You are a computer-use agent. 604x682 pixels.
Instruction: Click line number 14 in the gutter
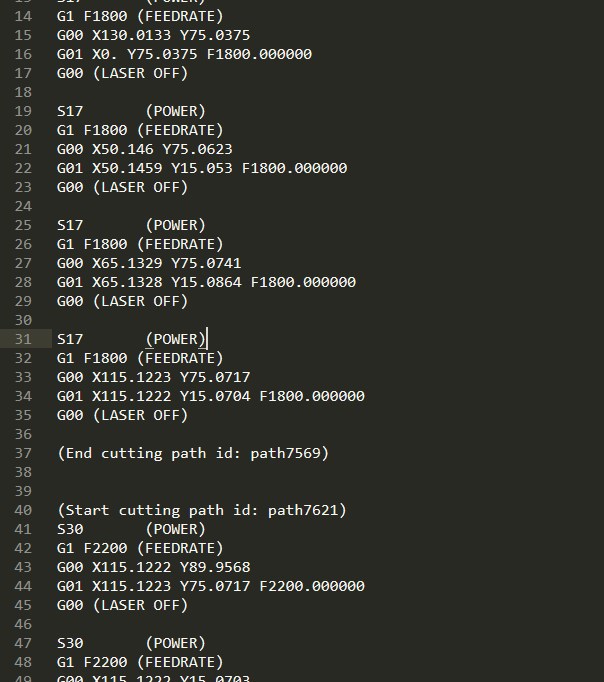tap(23, 16)
